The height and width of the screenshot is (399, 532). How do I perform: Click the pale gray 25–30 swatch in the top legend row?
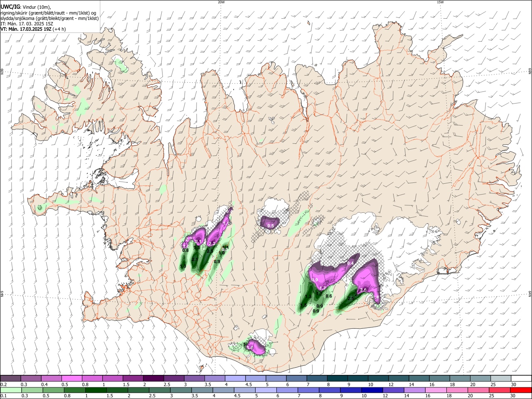click(x=501, y=378)
